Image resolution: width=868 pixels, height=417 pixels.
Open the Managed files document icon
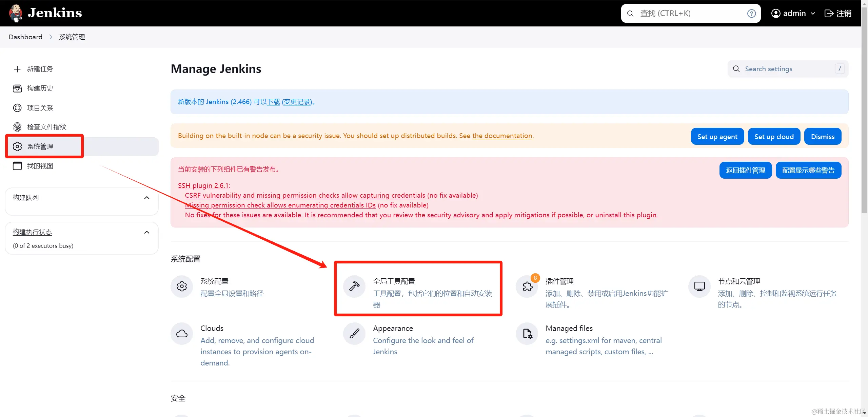(x=527, y=334)
